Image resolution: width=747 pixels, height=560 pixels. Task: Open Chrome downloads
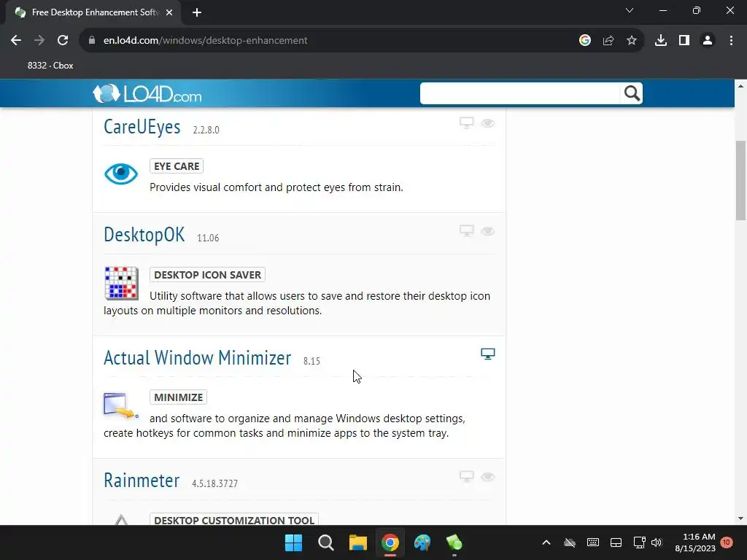pyautogui.click(x=660, y=41)
